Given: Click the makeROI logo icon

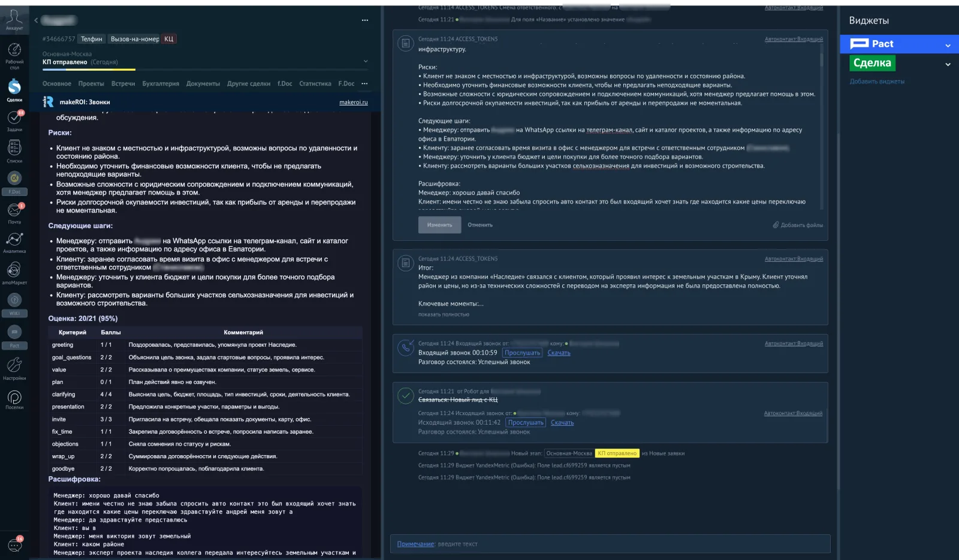Looking at the screenshot, I should click(x=49, y=102).
